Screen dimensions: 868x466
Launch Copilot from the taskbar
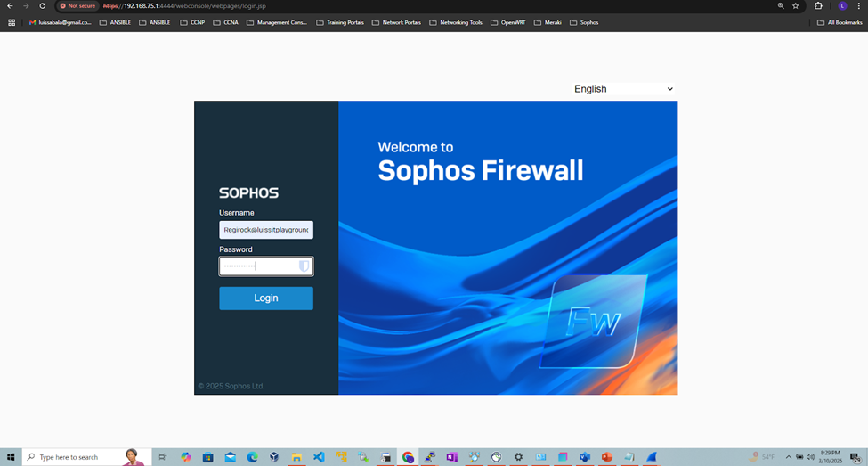pos(185,457)
